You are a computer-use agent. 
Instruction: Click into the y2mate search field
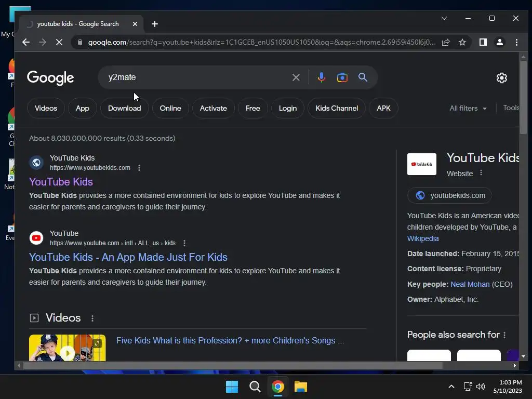tap(197, 77)
